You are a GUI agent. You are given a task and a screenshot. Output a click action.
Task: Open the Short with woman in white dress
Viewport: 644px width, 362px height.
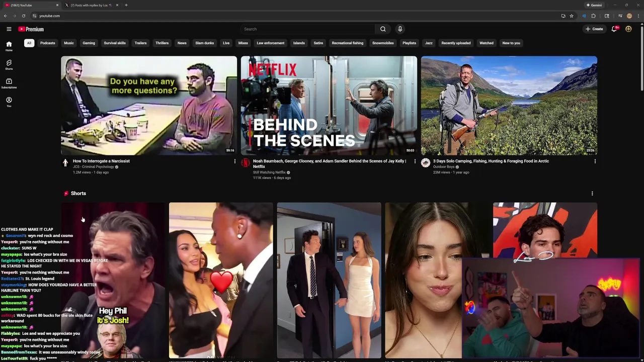(x=329, y=281)
